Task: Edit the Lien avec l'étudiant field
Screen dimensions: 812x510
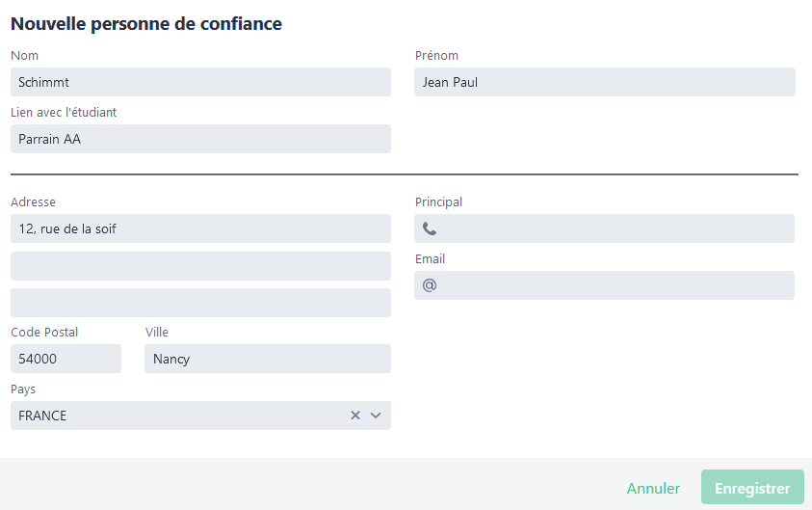Action: pyautogui.click(x=200, y=139)
